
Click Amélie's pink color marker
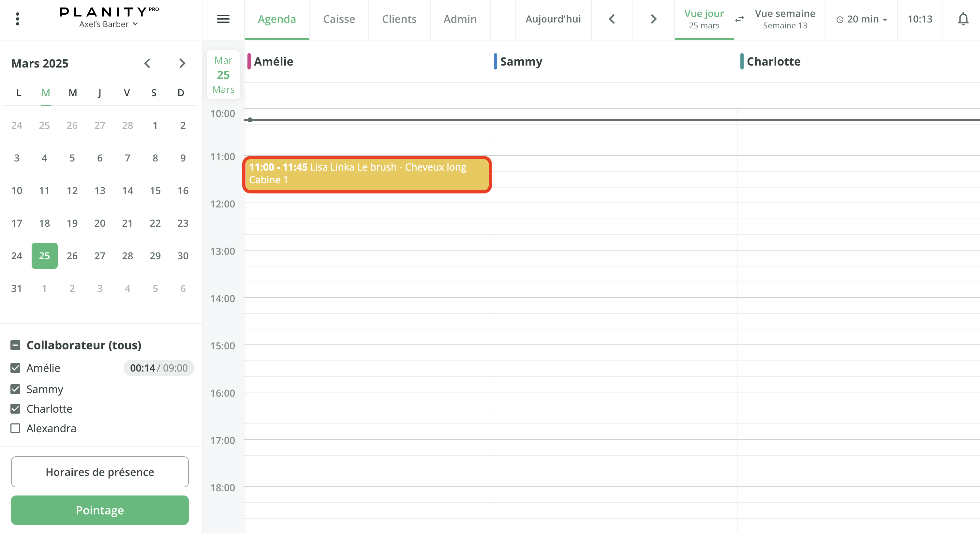point(249,61)
